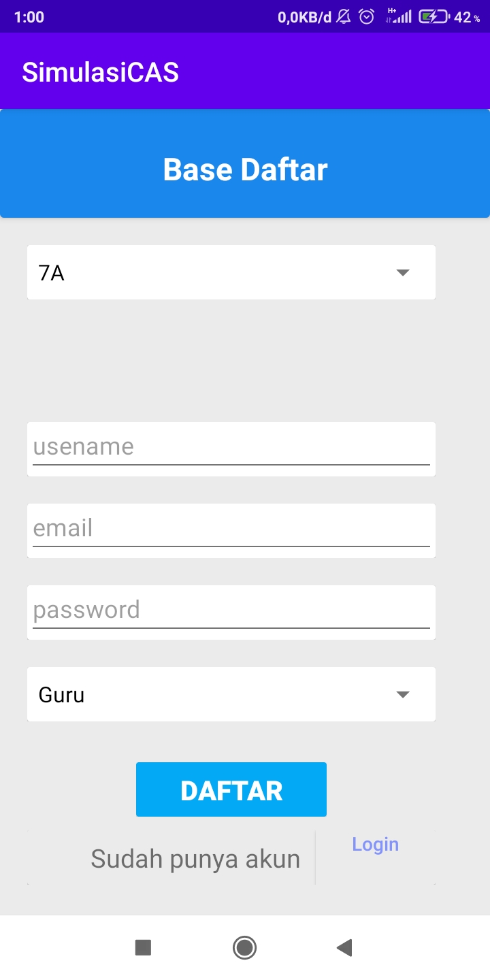The height and width of the screenshot is (980, 490).
Task: Focus the usename input field
Action: [x=231, y=447]
